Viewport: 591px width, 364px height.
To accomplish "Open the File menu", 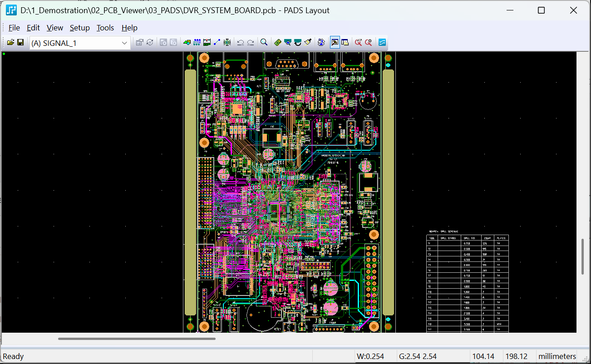I will (14, 28).
